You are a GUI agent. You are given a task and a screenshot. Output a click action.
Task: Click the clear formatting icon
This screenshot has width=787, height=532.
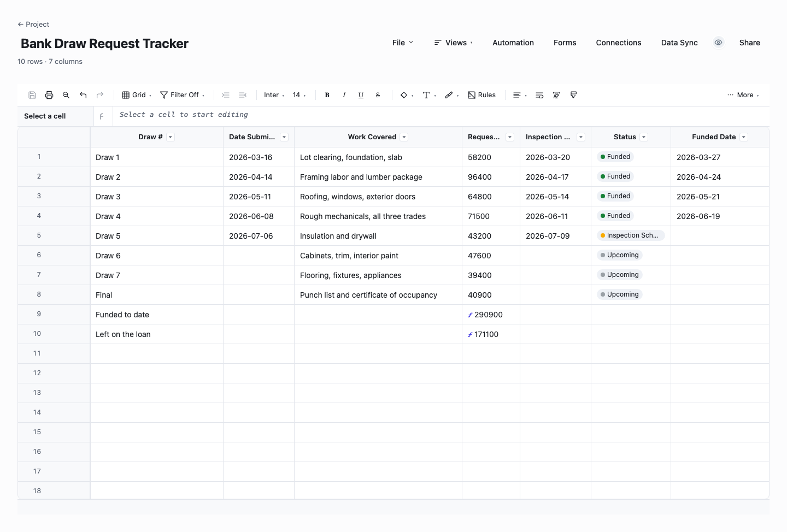[556, 95]
